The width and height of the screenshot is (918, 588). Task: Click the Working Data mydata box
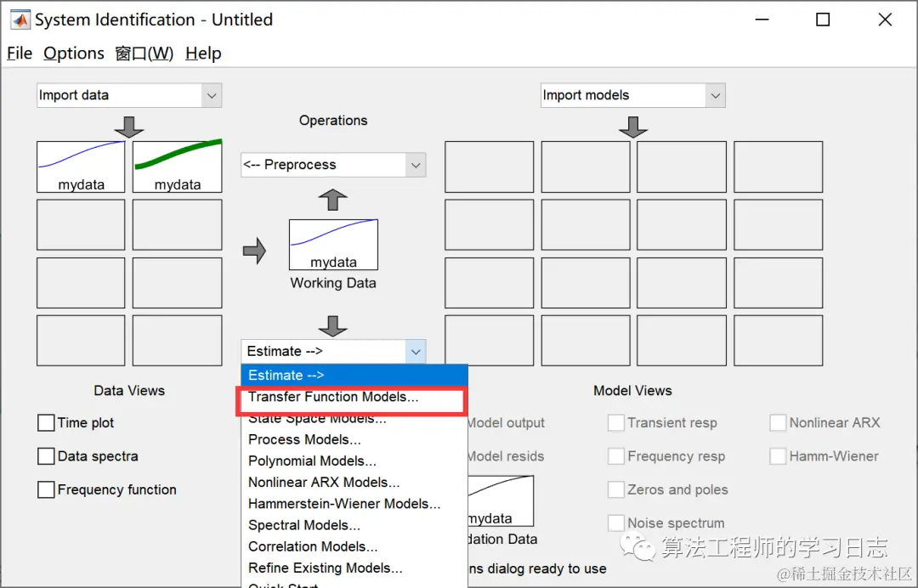click(x=334, y=245)
